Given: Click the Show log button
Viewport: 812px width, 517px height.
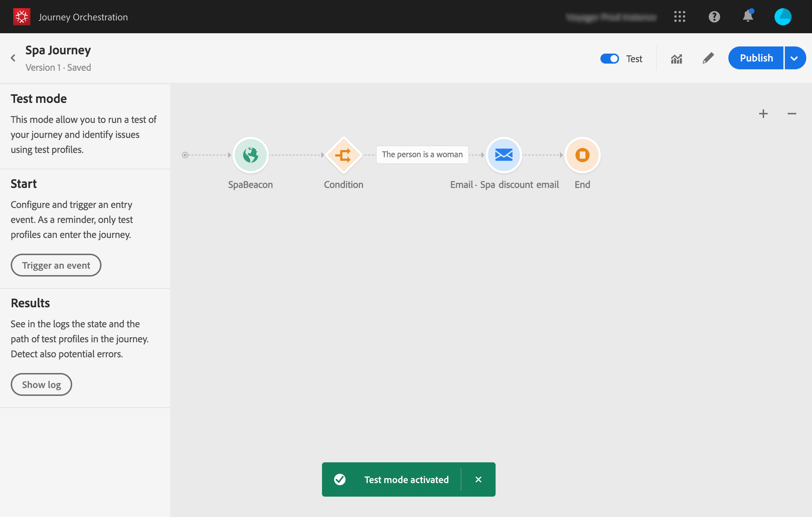Looking at the screenshot, I should [x=41, y=384].
